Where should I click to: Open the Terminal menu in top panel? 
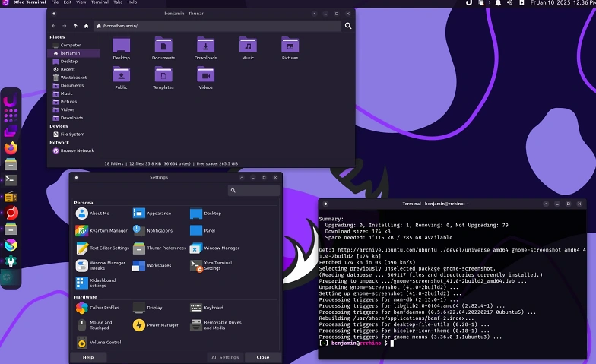coord(100,2)
